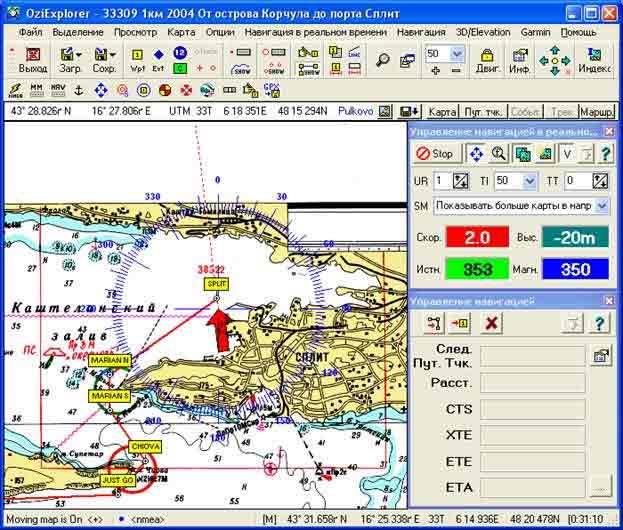Click the blue four-arrow moving map icon in the panel
623x530 pixels.
[x=476, y=153]
